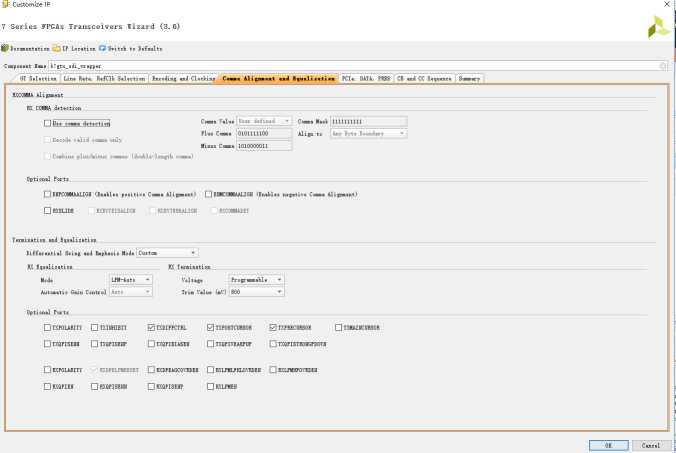Image resolution: width=676 pixels, height=453 pixels.
Task: Click the IP Location folder icon
Action: 56,48
